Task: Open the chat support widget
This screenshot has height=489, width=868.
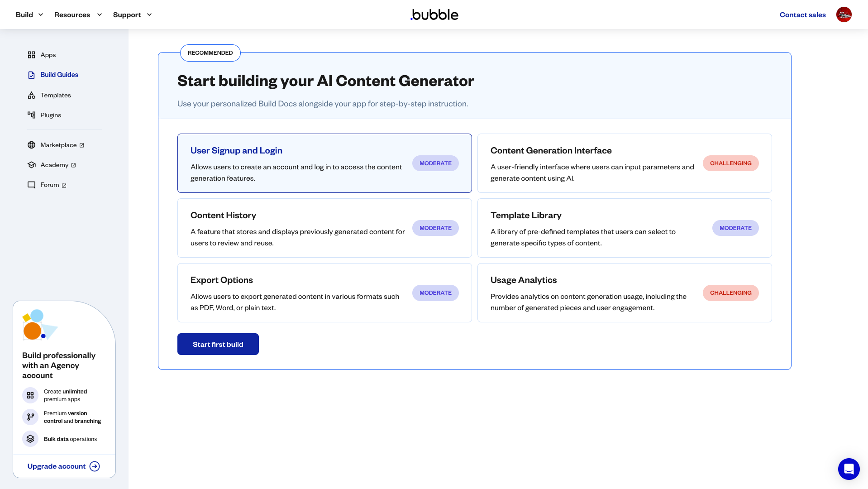Action: pos(849,469)
